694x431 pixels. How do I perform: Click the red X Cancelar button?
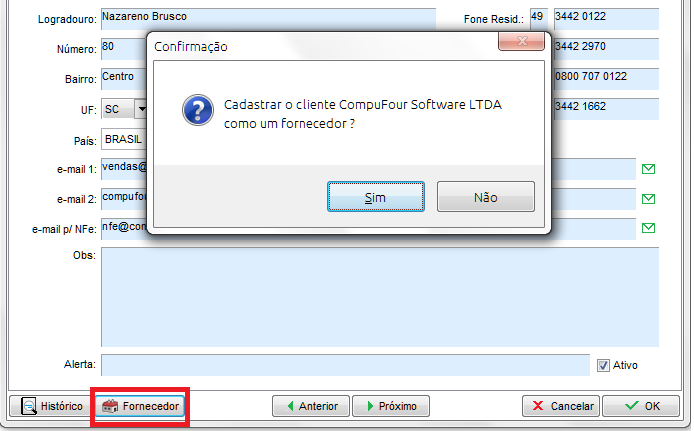click(561, 406)
